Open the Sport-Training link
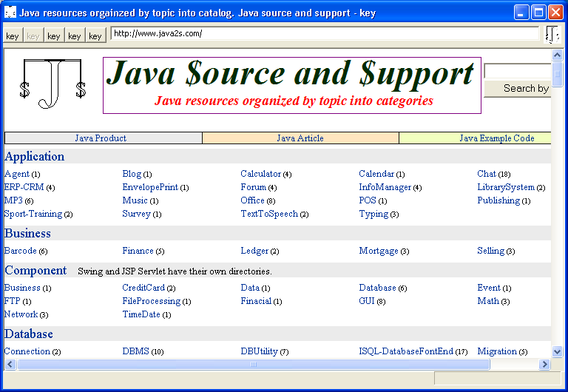The image size is (568, 392). coord(33,214)
